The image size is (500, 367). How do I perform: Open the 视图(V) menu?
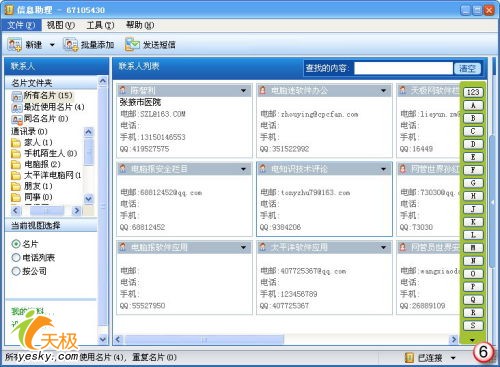(60, 25)
